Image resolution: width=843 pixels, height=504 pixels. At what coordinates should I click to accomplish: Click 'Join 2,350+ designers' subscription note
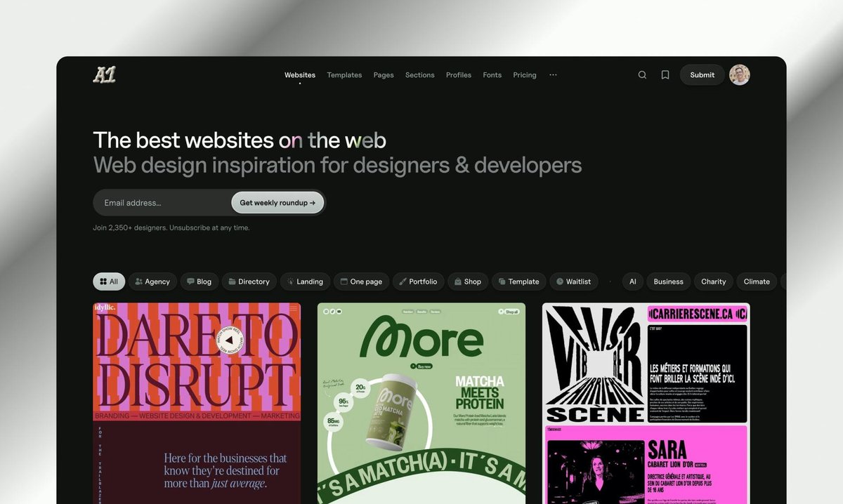click(171, 227)
